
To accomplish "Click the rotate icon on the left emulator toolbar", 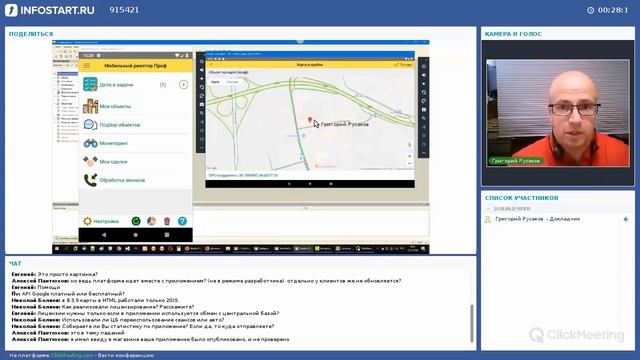I will click(201, 87).
